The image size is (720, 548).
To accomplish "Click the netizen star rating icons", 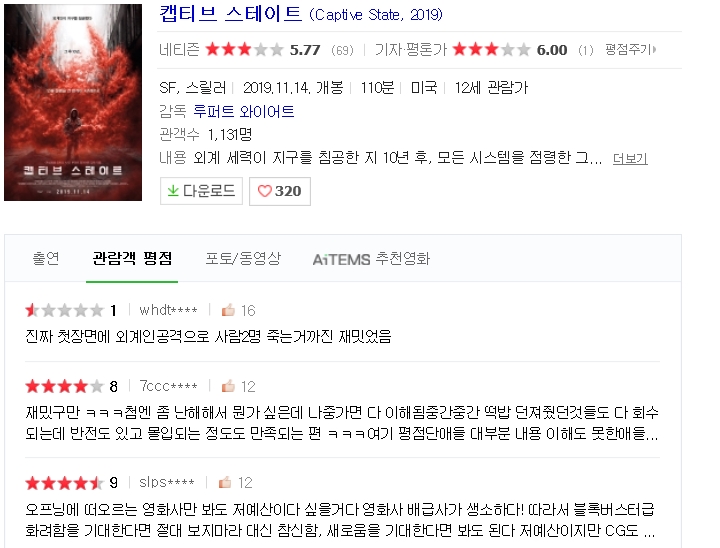I will (x=244, y=49).
